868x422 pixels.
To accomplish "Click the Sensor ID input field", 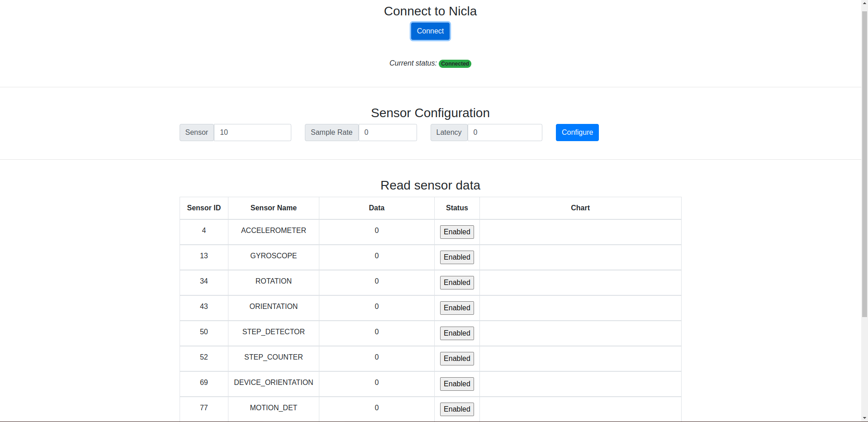I will (252, 133).
